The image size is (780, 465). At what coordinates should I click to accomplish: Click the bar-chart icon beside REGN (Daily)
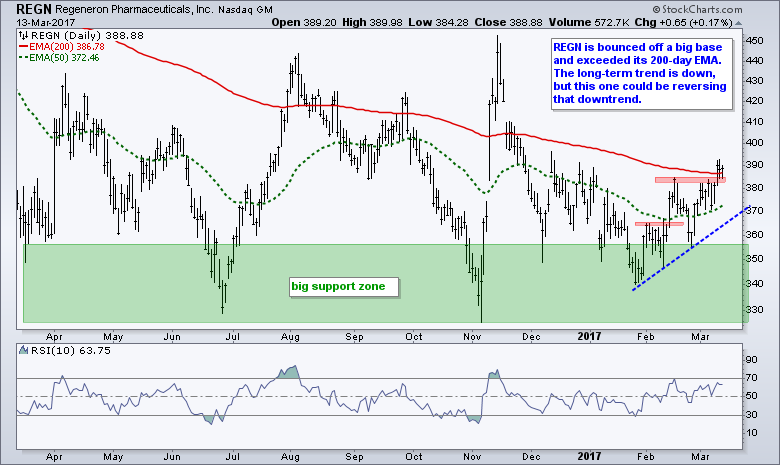click(23, 35)
